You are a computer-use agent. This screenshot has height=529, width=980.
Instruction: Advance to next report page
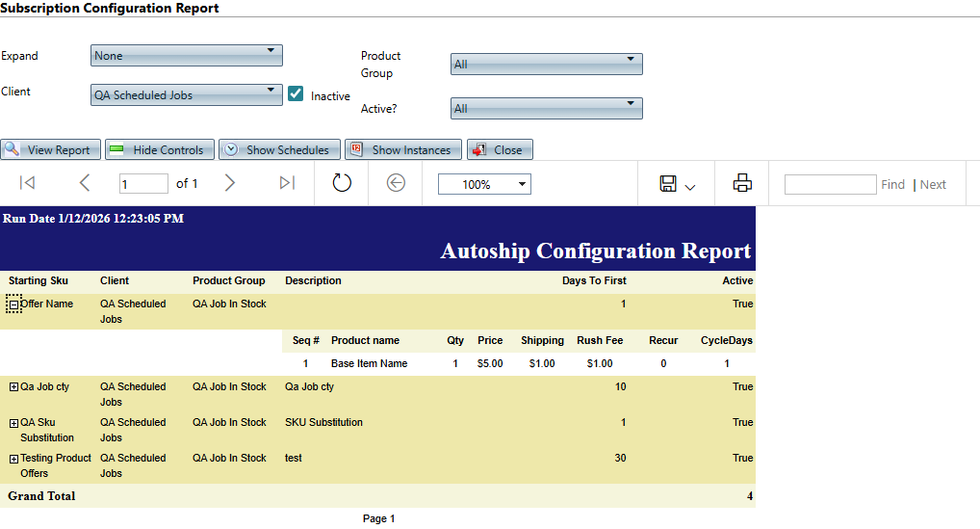[229, 183]
